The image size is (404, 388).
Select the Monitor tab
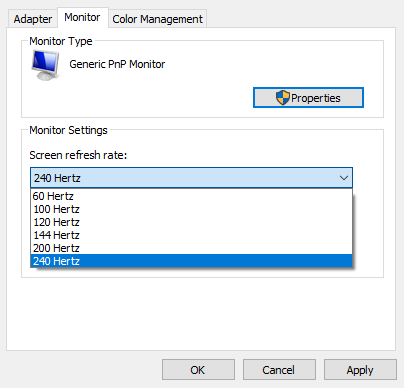click(x=83, y=17)
